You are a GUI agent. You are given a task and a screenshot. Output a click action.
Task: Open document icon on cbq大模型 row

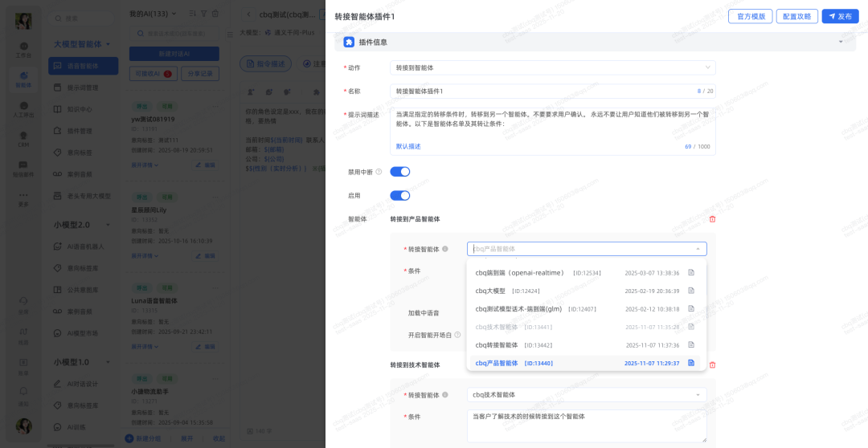click(x=690, y=291)
